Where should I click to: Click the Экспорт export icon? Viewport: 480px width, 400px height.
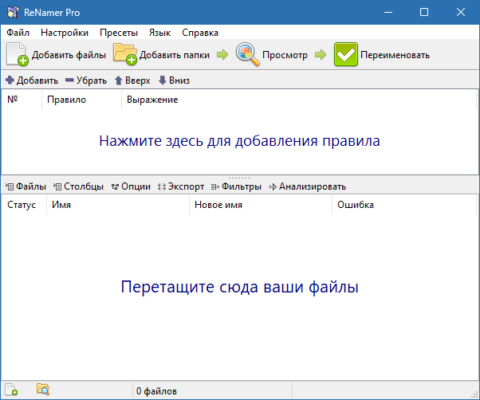pos(162,187)
